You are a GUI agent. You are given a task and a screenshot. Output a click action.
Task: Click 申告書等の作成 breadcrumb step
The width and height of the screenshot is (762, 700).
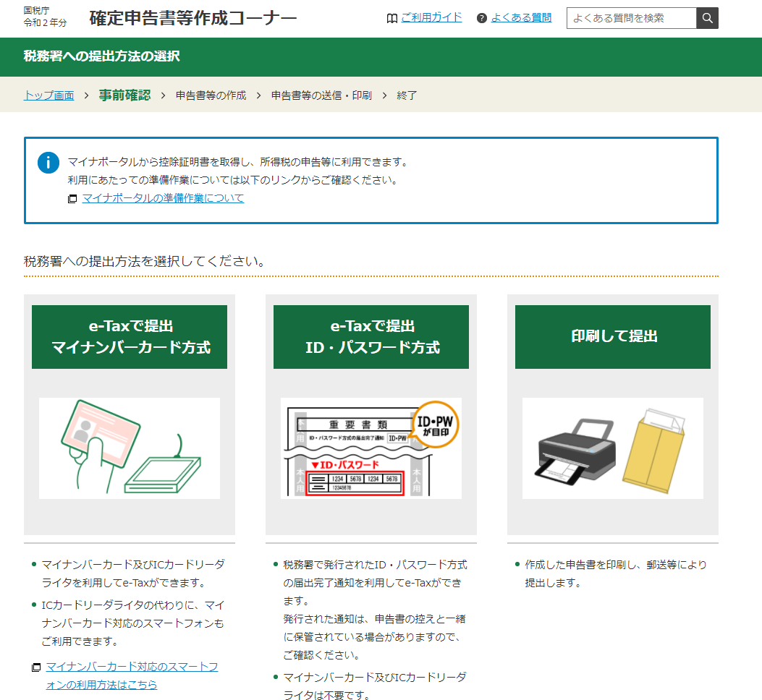(x=211, y=95)
